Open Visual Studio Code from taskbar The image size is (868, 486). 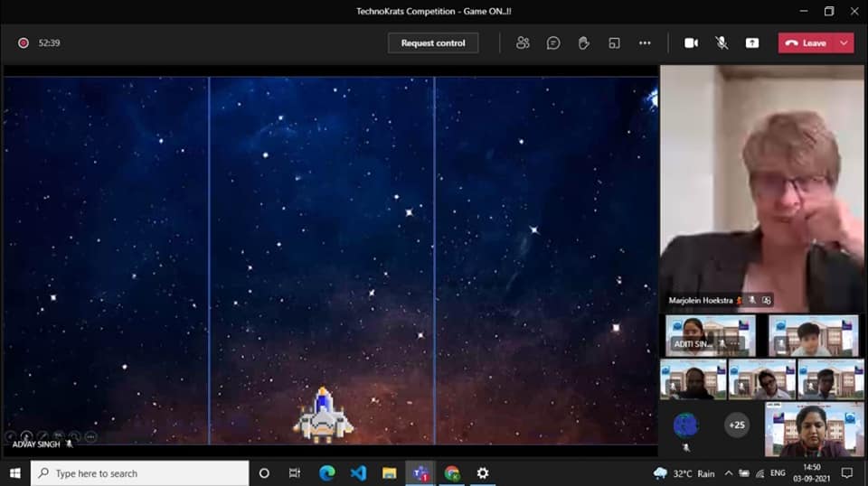click(x=358, y=473)
